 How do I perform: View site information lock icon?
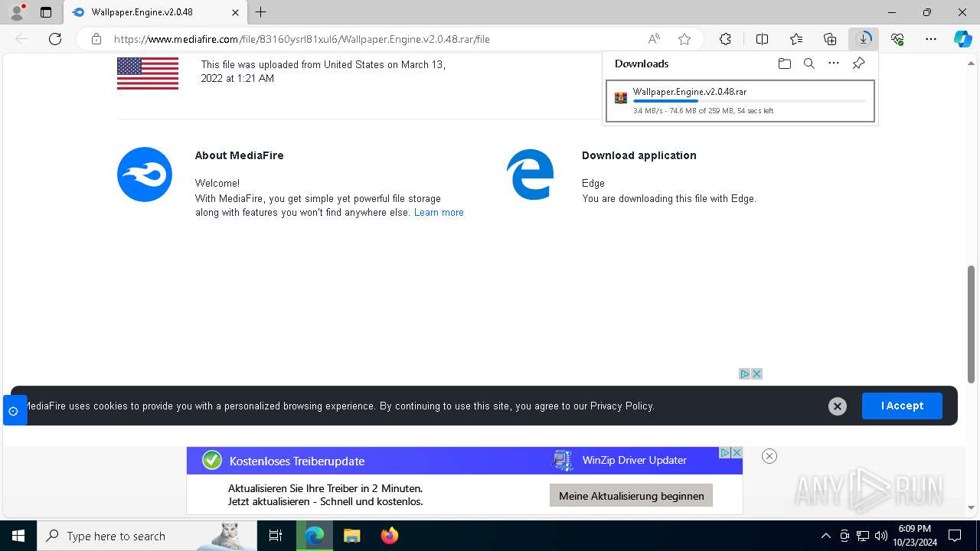coord(96,39)
